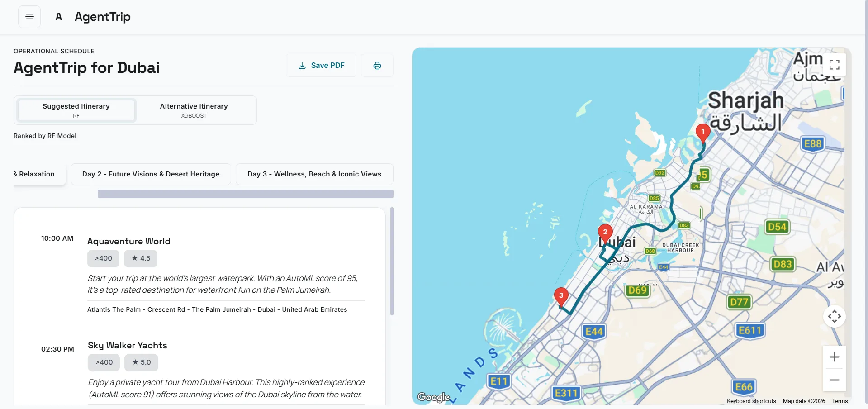868x409 pixels.
Task: Click the 02:30 PM time label
Action: (57, 349)
